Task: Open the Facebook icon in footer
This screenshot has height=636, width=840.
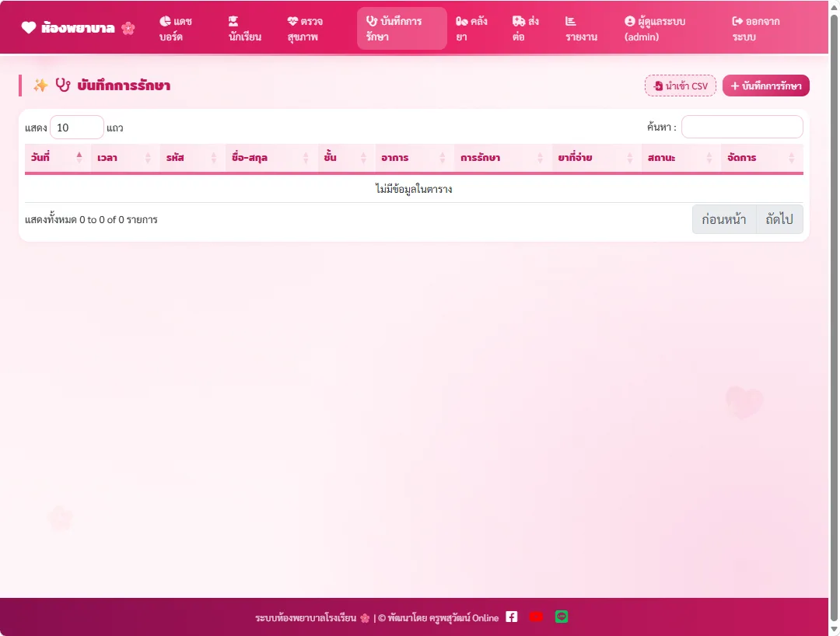Action: [512, 617]
